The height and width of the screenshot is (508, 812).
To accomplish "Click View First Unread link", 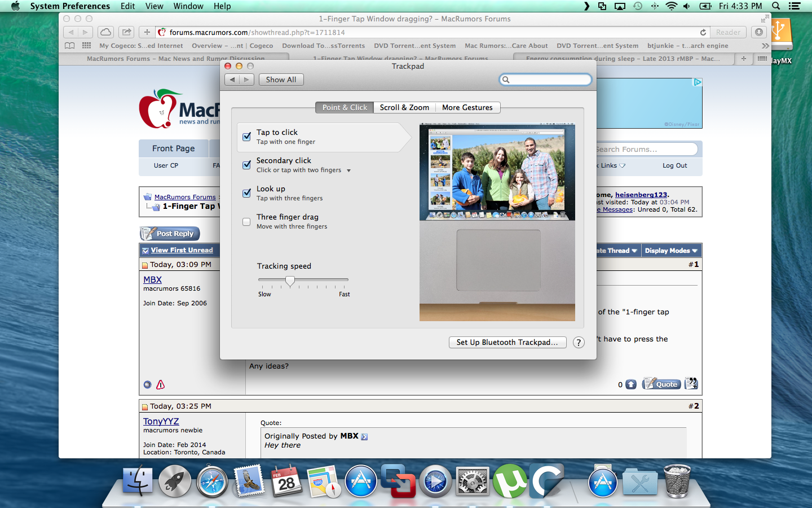I will pos(182,250).
